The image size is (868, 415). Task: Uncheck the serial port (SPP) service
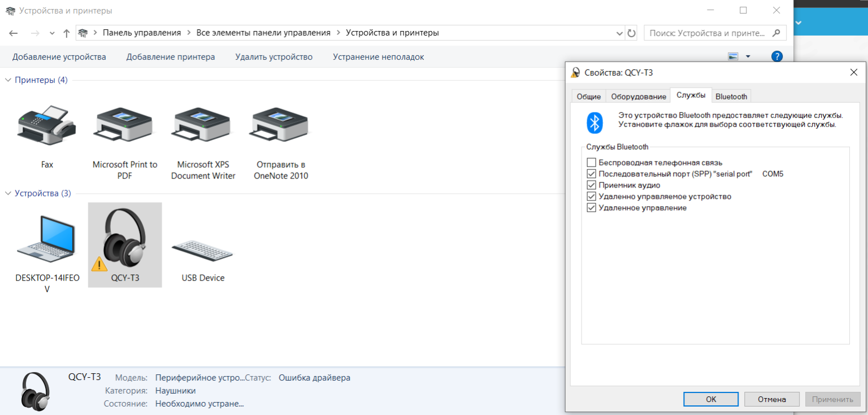(x=592, y=174)
